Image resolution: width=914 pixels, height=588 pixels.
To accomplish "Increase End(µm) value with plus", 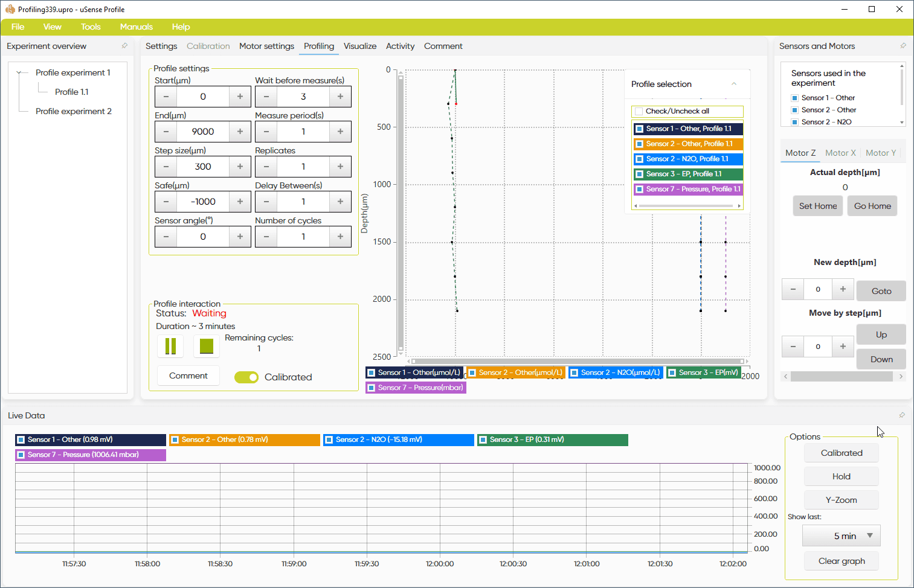I will point(240,132).
